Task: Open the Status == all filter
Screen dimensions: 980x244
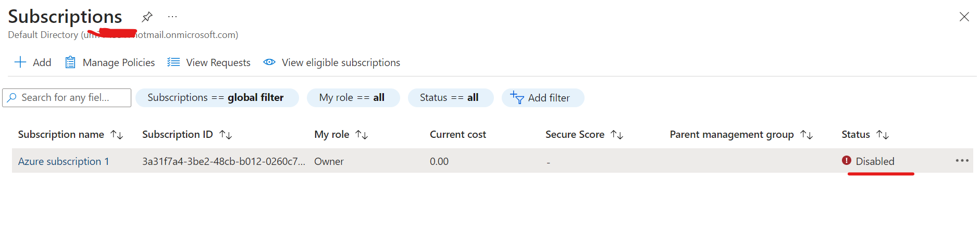Action: click(451, 98)
